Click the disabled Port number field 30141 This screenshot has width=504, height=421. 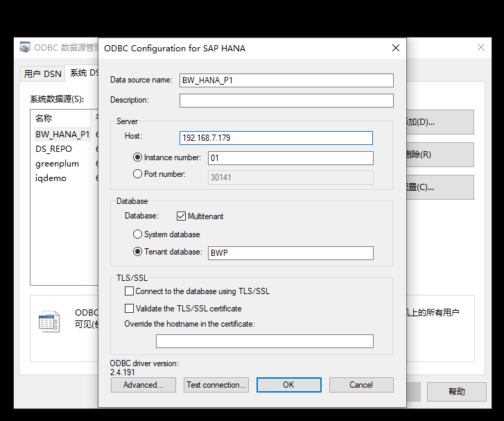(x=290, y=178)
